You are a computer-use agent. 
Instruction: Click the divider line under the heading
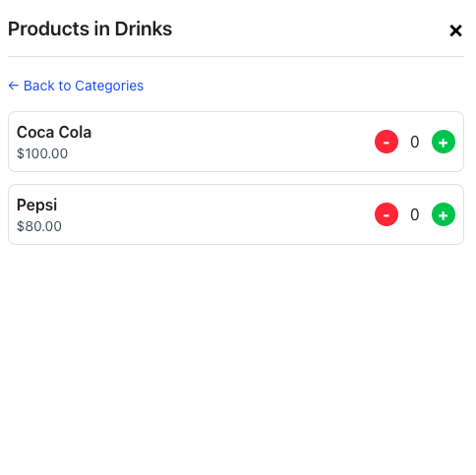pyautogui.click(x=236, y=56)
